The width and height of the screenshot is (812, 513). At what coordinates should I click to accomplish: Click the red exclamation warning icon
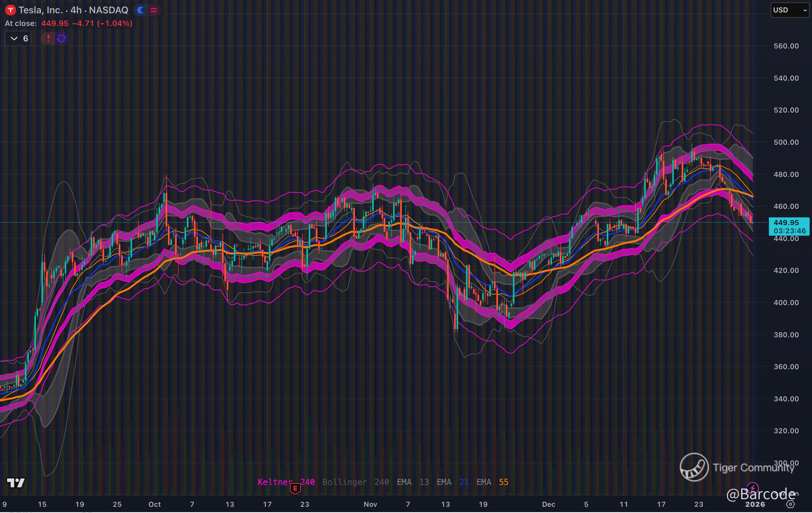tap(48, 38)
